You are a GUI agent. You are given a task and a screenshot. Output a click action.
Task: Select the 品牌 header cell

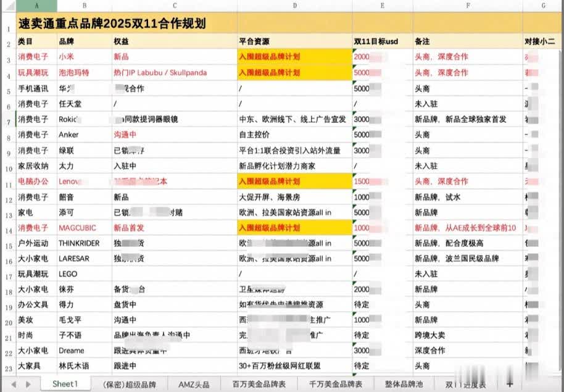(85, 41)
